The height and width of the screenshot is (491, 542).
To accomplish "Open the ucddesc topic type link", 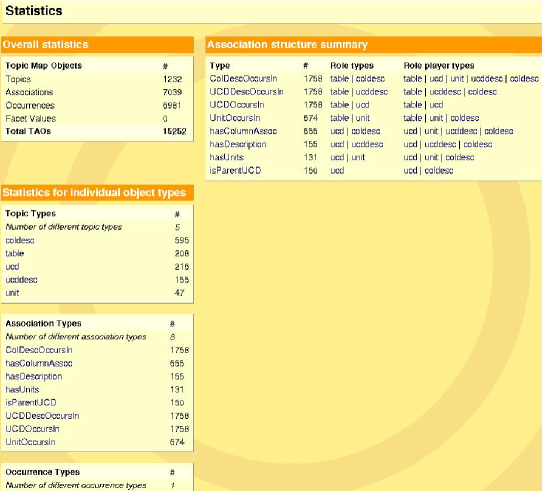I will click(21, 280).
